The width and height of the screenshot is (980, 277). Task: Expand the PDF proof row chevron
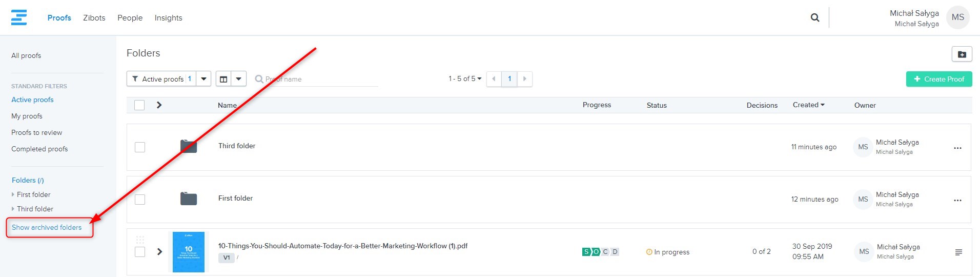[159, 252]
